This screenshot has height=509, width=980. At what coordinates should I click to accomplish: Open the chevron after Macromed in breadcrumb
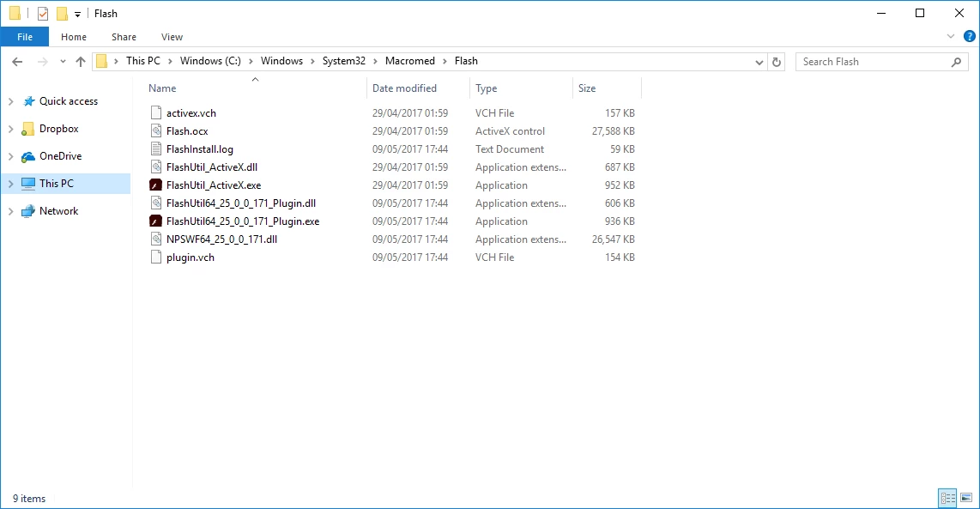tap(445, 61)
